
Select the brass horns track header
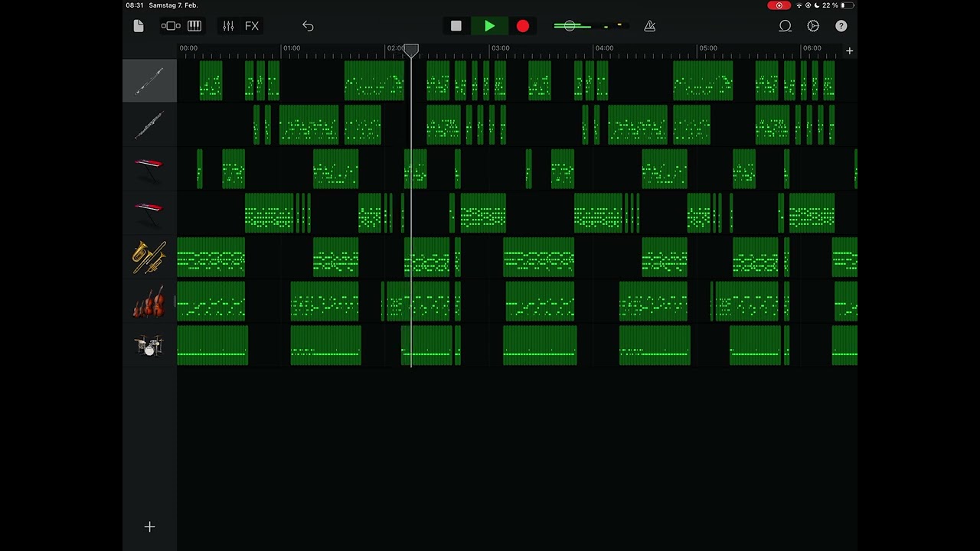click(149, 258)
